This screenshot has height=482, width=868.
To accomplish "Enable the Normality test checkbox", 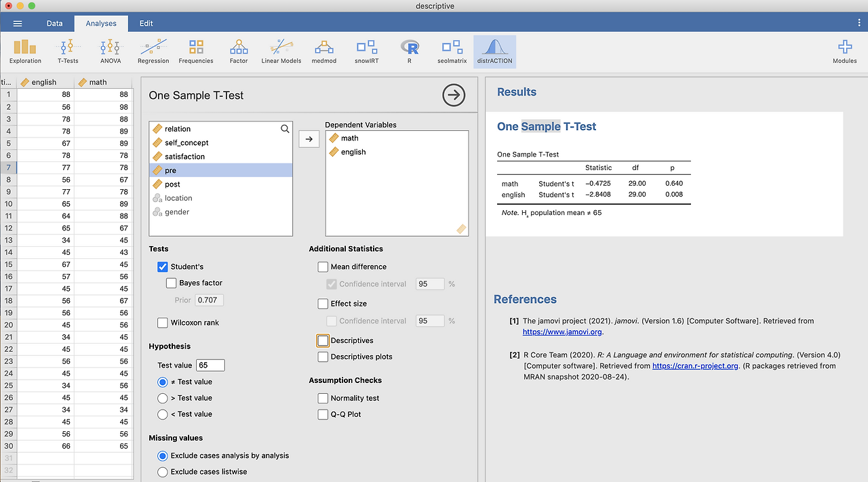I will pyautogui.click(x=323, y=398).
